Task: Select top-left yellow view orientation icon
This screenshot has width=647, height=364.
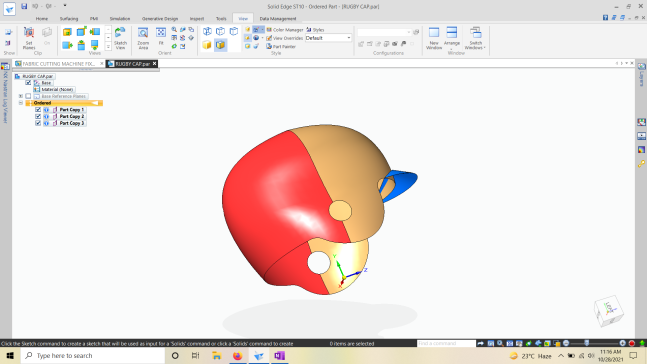Action: click(x=67, y=32)
